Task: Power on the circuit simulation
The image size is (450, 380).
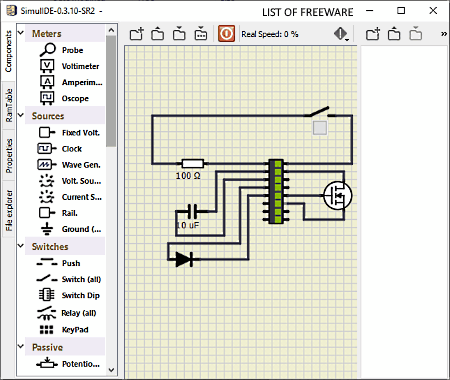Action: pos(226,34)
